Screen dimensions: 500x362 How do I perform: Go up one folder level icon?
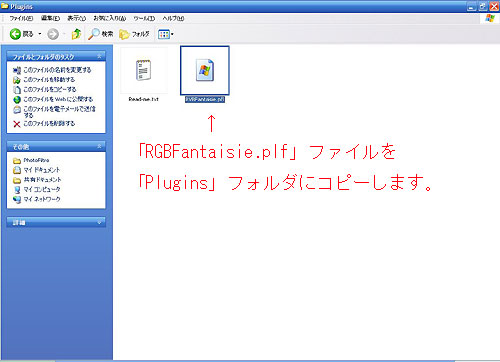(76, 34)
